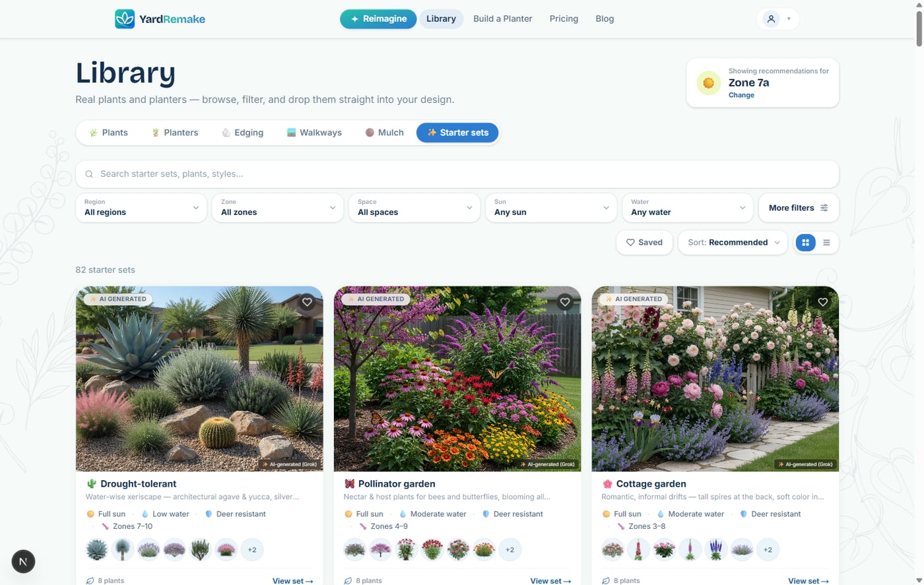Click the yucca tree icon in Drought-tolerant set
The width and height of the screenshot is (924, 585).
point(123,549)
